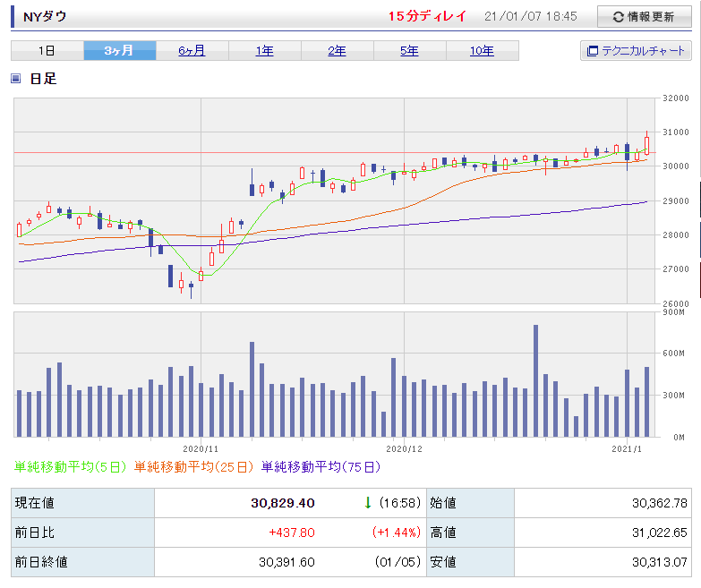Screen dimensions: 701x588
Task: Click the orange 単純移動平均(25日) legend label
Action: pyautogui.click(x=194, y=466)
